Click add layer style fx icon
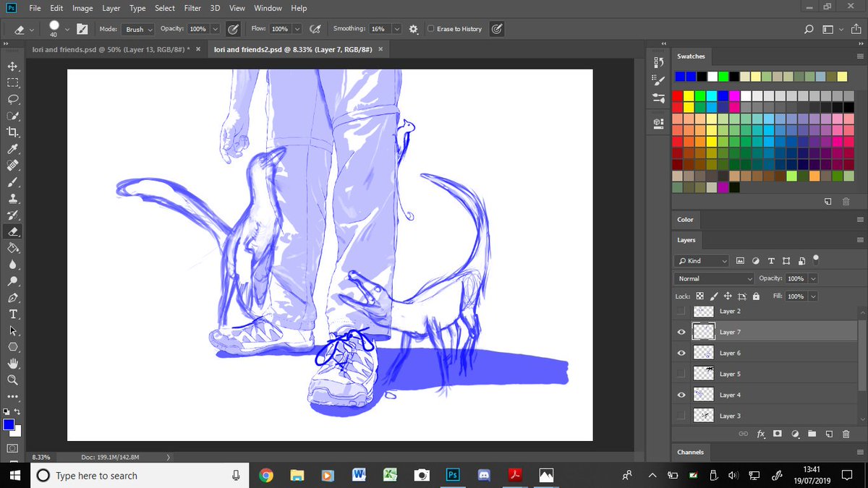The width and height of the screenshot is (868, 488). [x=761, y=434]
